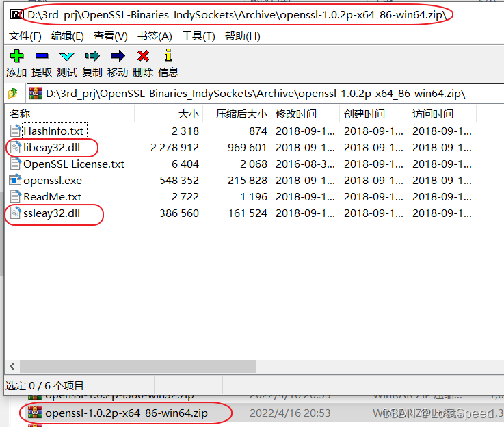This screenshot has height=427, width=504.
Task: Click the green Add (添加) toolbar icon
Action: (16, 57)
